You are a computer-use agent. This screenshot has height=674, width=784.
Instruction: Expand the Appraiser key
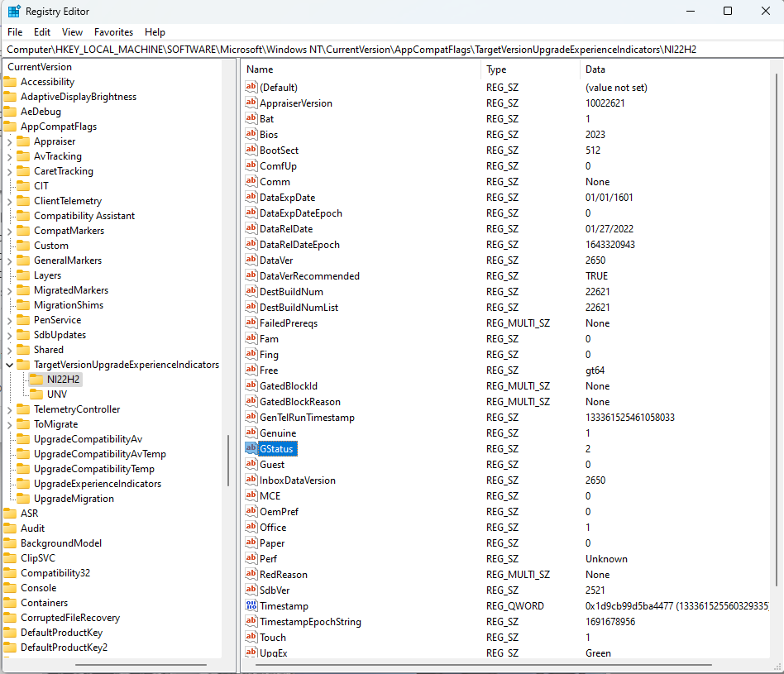[9, 142]
